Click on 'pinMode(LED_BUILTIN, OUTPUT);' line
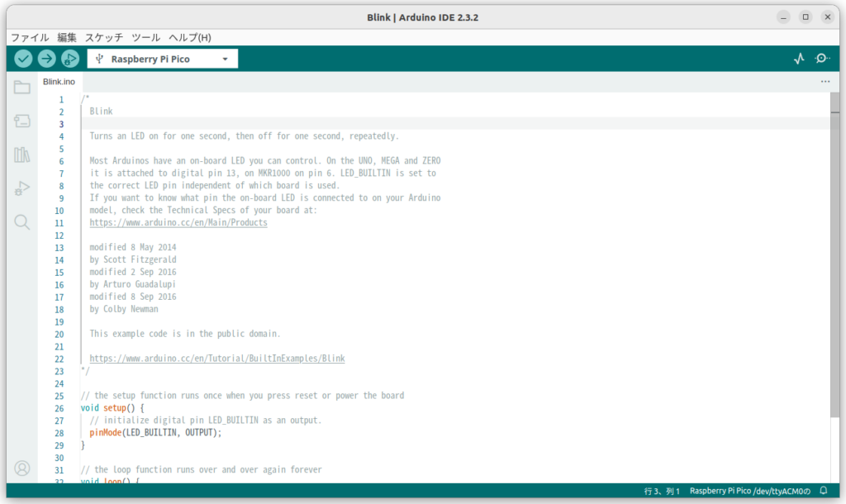Screen dimensions: 846x504 pos(155,433)
